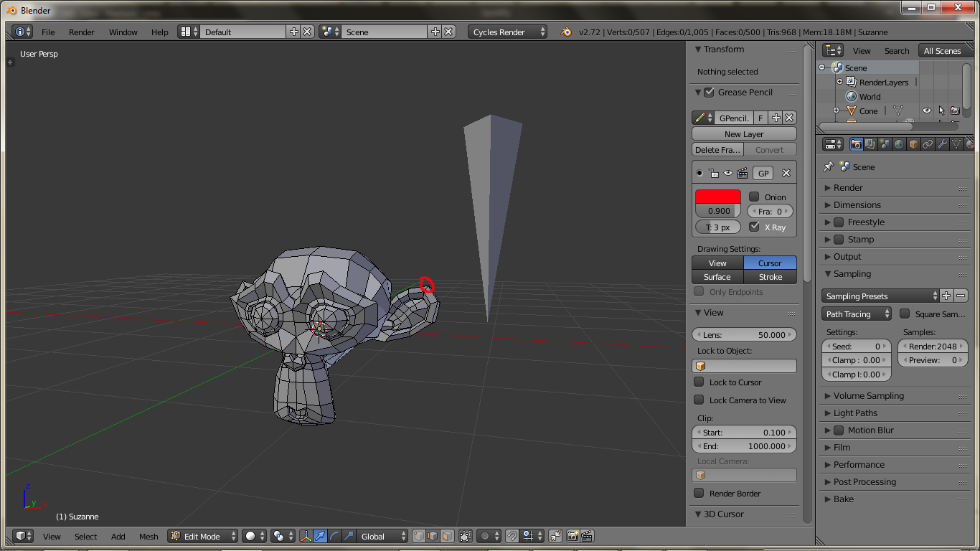Open the Render properties tab (camera)
Image resolution: width=980 pixels, height=551 pixels.
[856, 144]
